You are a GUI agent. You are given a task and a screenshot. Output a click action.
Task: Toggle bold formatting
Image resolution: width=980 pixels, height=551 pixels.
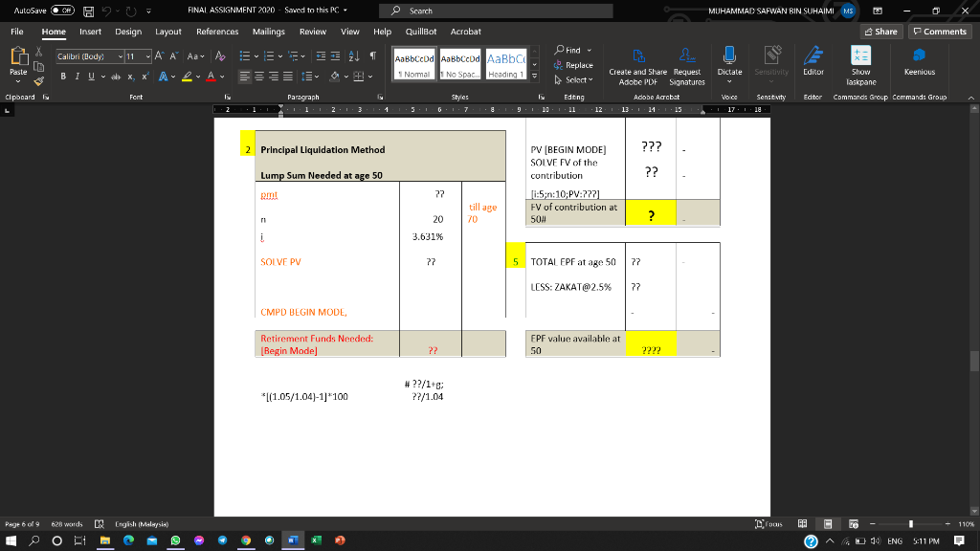[x=62, y=76]
